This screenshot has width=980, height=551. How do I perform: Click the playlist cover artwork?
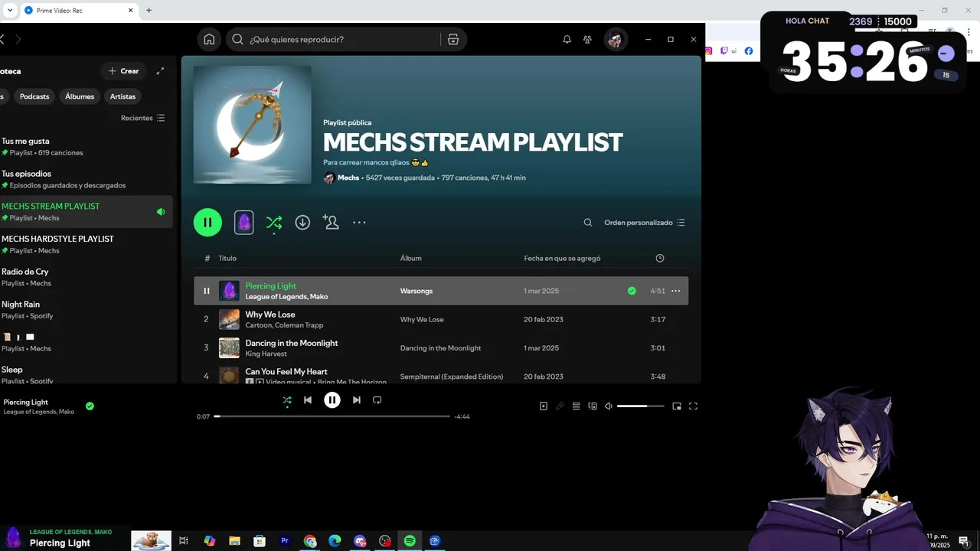click(252, 124)
